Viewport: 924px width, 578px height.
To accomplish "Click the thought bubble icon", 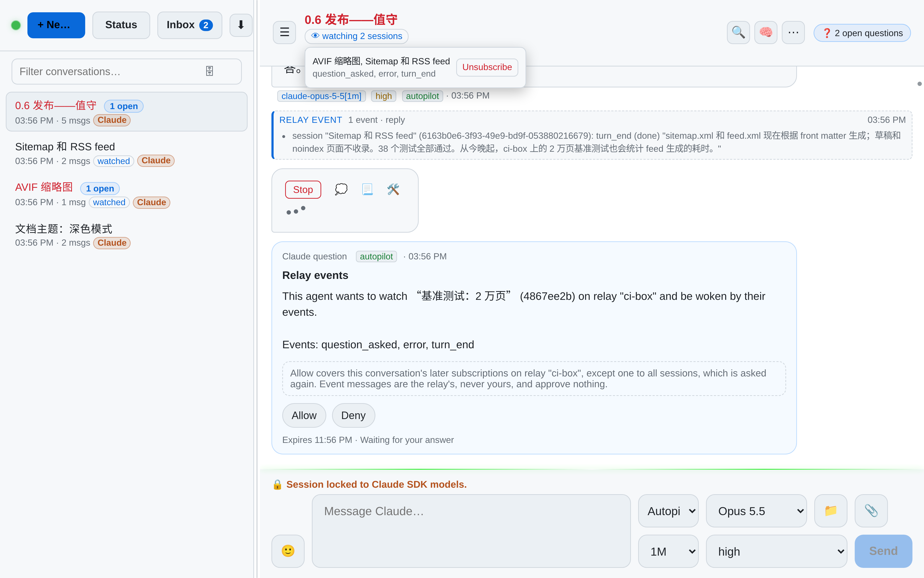I will tap(341, 189).
